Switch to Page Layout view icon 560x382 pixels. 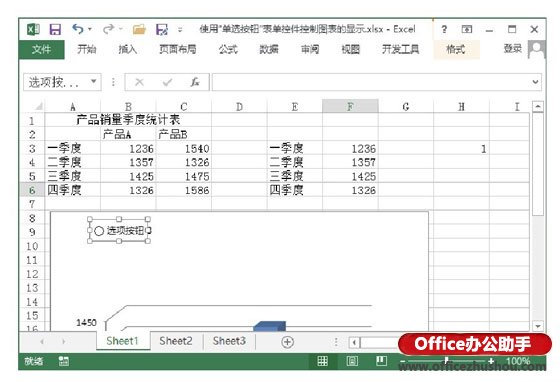[x=352, y=361]
